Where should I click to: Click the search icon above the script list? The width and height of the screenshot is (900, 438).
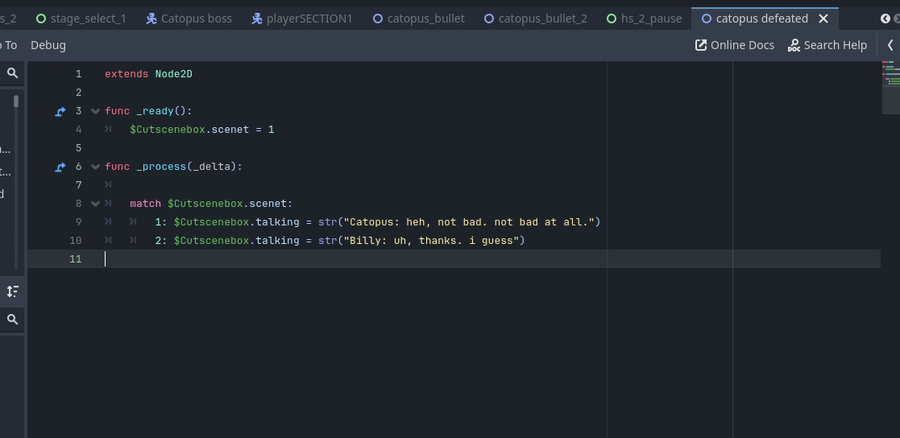13,73
